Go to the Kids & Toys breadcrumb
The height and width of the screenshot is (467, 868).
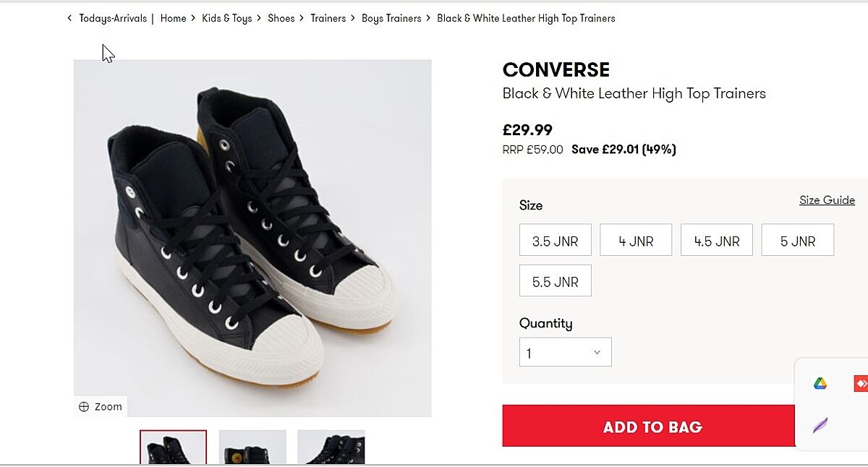point(227,18)
